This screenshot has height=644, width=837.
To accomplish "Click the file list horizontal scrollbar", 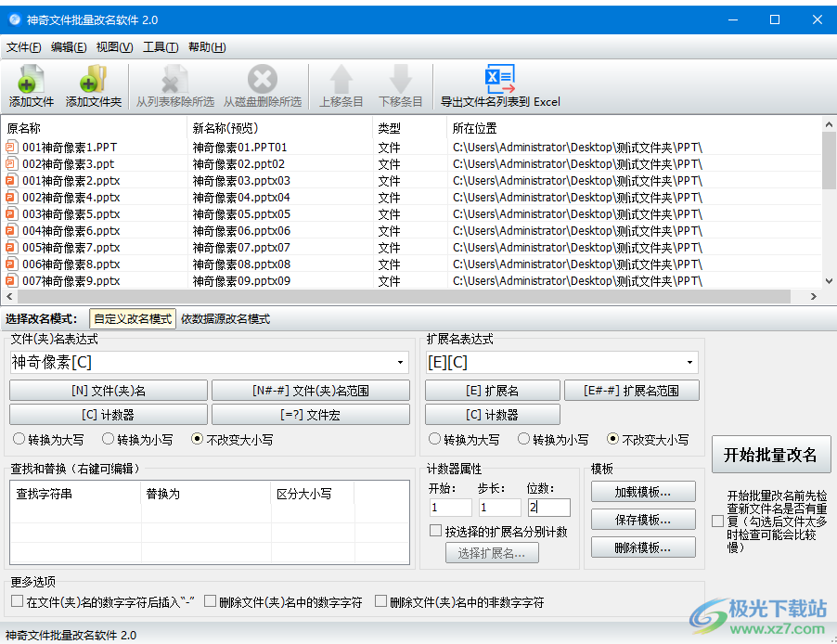I will tap(404, 296).
